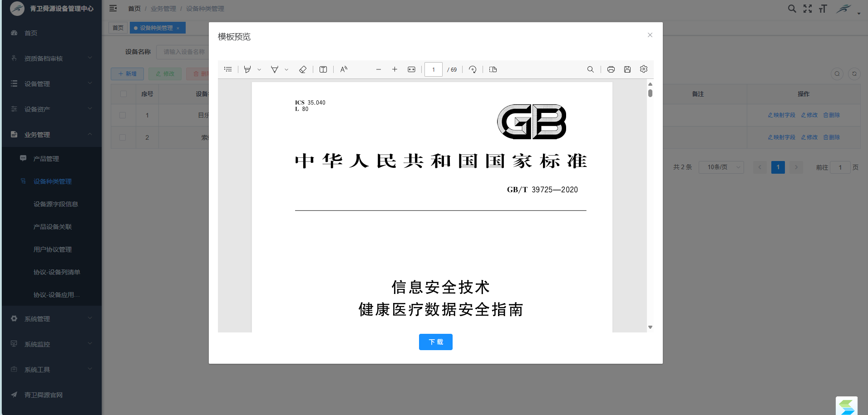Zoom in with the plus icon

click(x=395, y=69)
